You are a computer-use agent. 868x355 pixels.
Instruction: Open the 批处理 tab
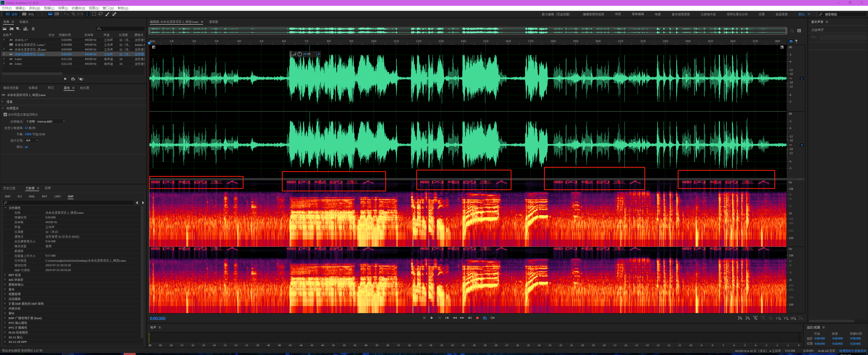85,88
